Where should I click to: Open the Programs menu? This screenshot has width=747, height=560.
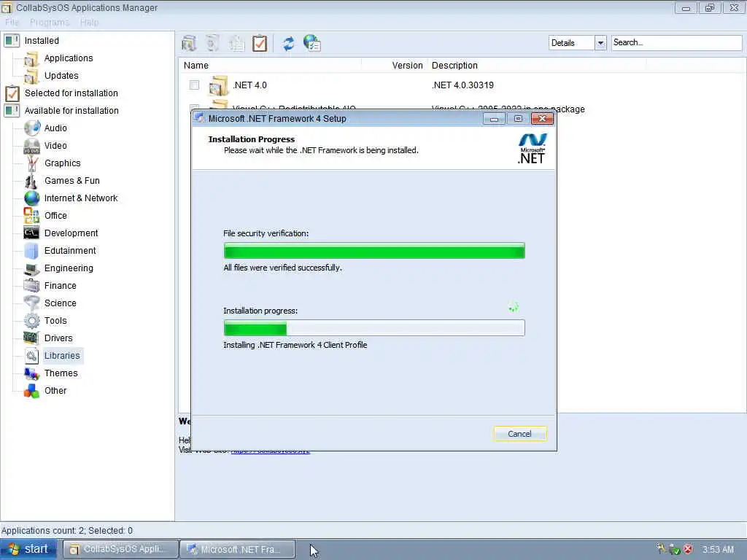[50, 23]
